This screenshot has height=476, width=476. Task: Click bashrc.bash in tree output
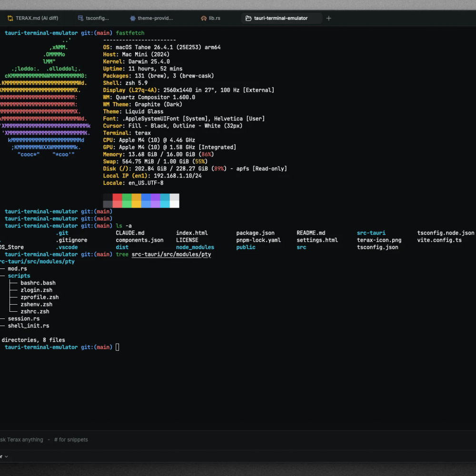click(x=38, y=283)
